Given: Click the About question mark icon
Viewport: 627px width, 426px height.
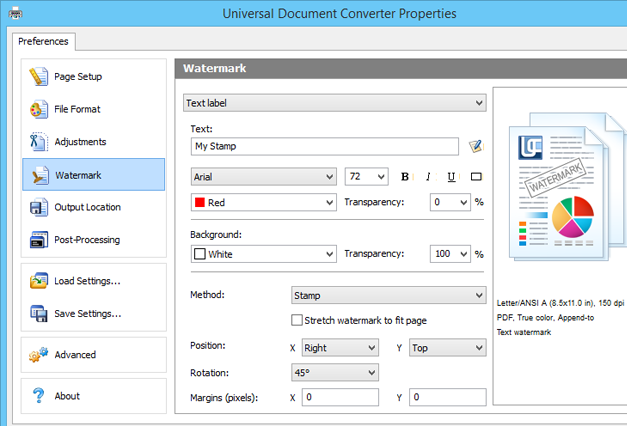Looking at the screenshot, I should [38, 396].
